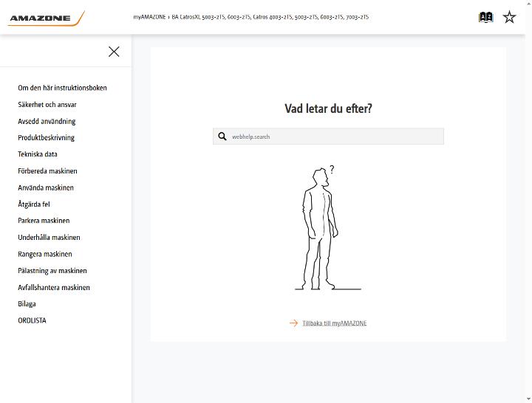The width and height of the screenshot is (532, 403).
Task: Choose Åtgärda fel from navigation
Action: point(34,204)
